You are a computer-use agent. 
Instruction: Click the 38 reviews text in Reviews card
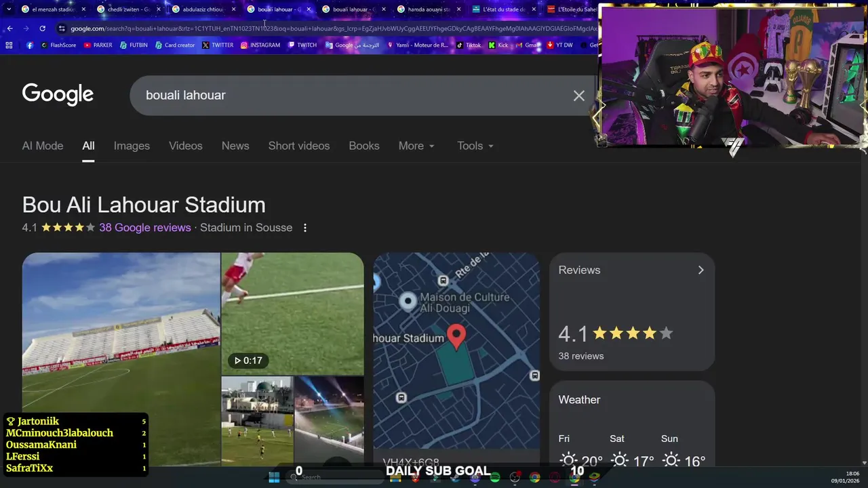pyautogui.click(x=580, y=356)
